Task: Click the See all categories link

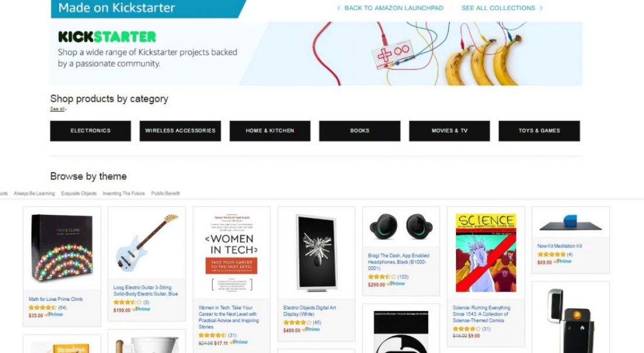Action: pos(58,109)
